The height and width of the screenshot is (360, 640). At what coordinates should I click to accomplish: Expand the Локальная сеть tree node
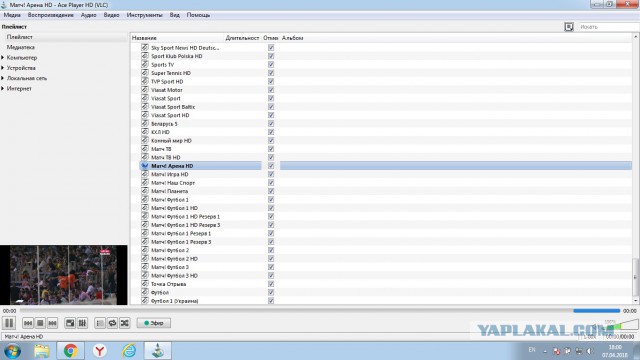[x=3, y=78]
